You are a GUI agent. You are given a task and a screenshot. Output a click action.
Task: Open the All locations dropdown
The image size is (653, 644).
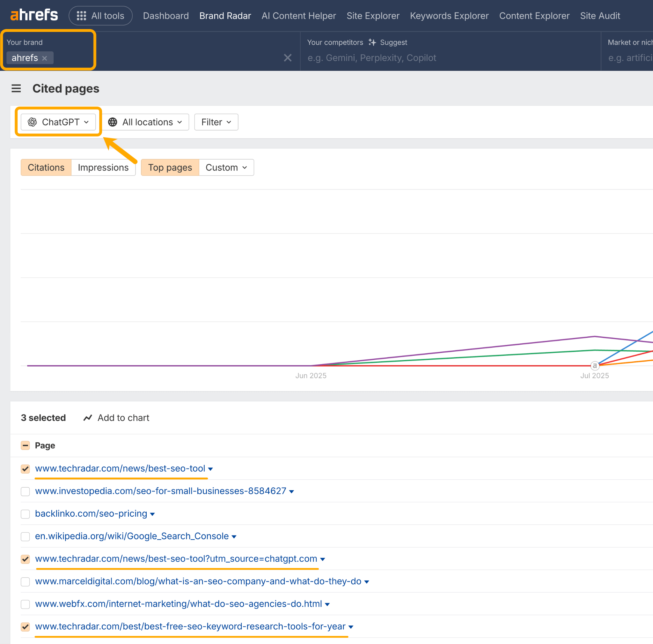point(145,122)
